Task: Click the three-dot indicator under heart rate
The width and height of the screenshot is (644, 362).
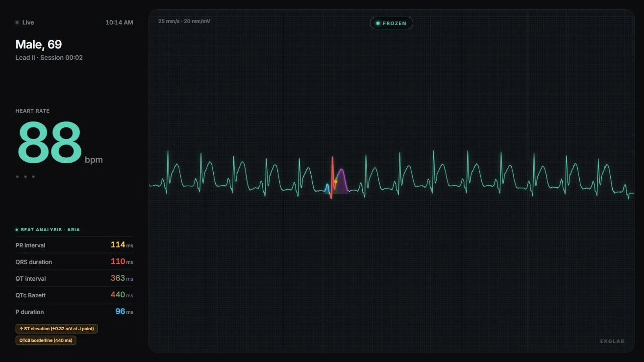Action: tap(25, 176)
